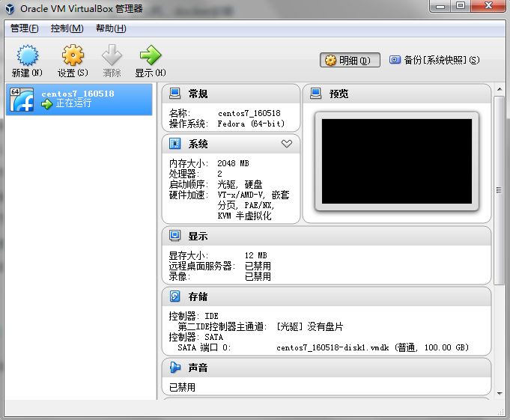510x420 pixels.
Task: Open the 预览 section header
Action: (x=339, y=94)
